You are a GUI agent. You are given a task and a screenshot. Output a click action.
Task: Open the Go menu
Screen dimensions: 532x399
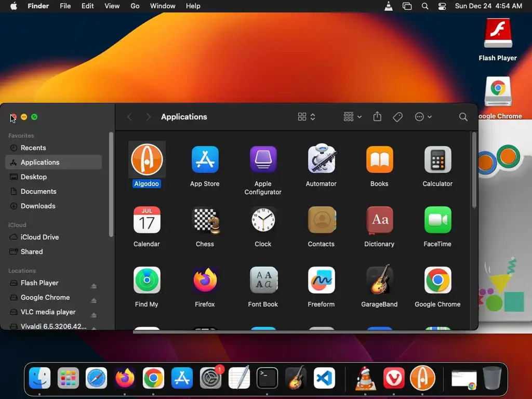pos(135,6)
